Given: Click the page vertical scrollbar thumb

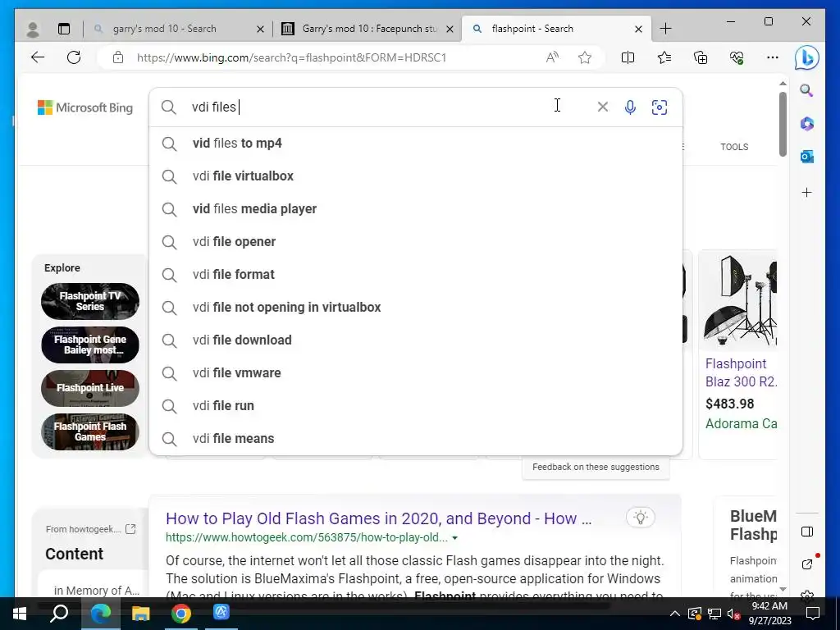Looking at the screenshot, I should click(783, 125).
